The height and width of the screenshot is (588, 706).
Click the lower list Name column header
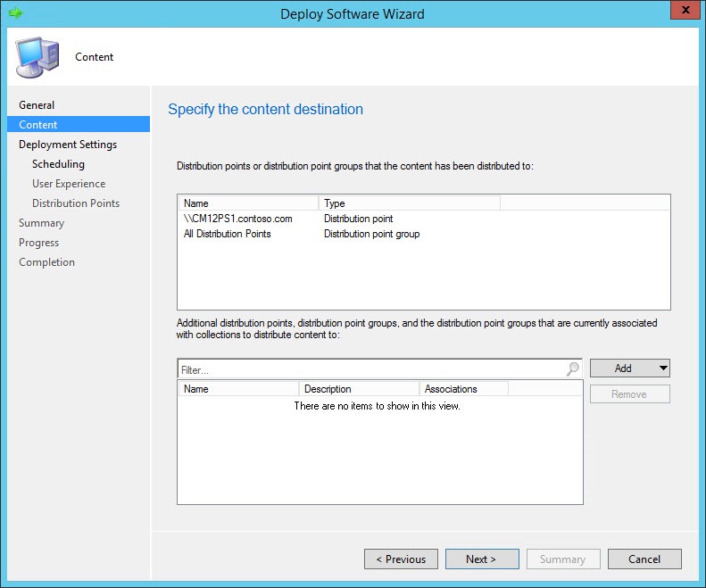pyautogui.click(x=237, y=389)
